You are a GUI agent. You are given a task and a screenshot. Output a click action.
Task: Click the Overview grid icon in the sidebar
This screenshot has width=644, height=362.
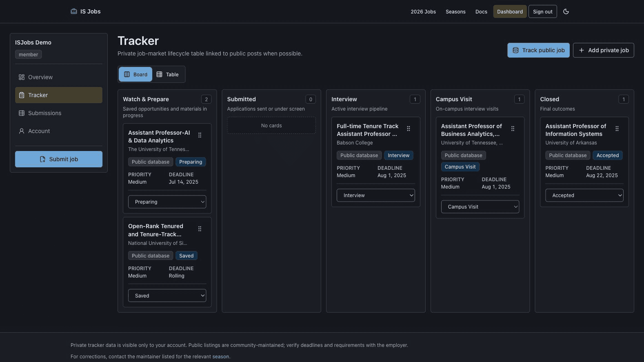(22, 77)
